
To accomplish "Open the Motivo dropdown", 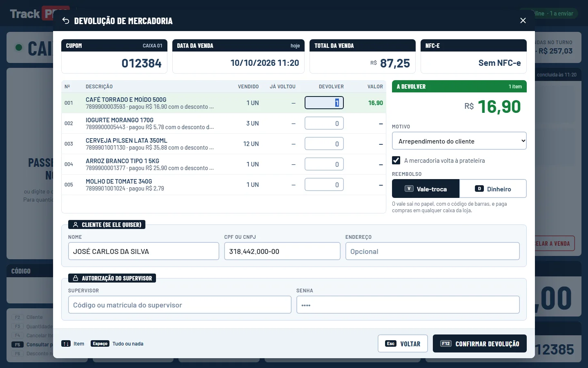I will 459,141.
